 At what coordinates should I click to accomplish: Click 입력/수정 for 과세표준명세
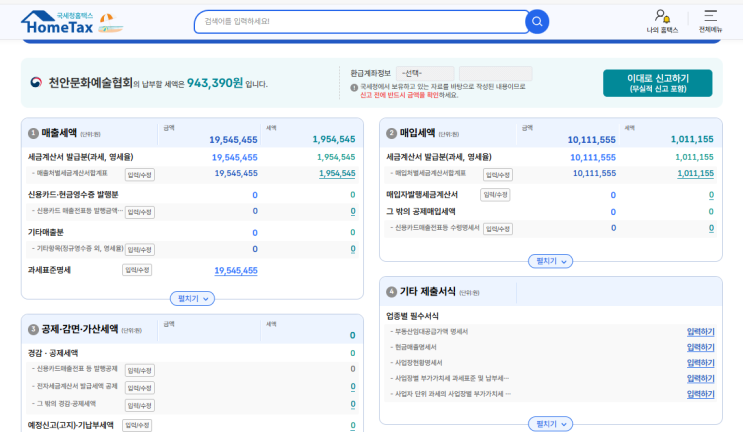pyautogui.click(x=137, y=270)
